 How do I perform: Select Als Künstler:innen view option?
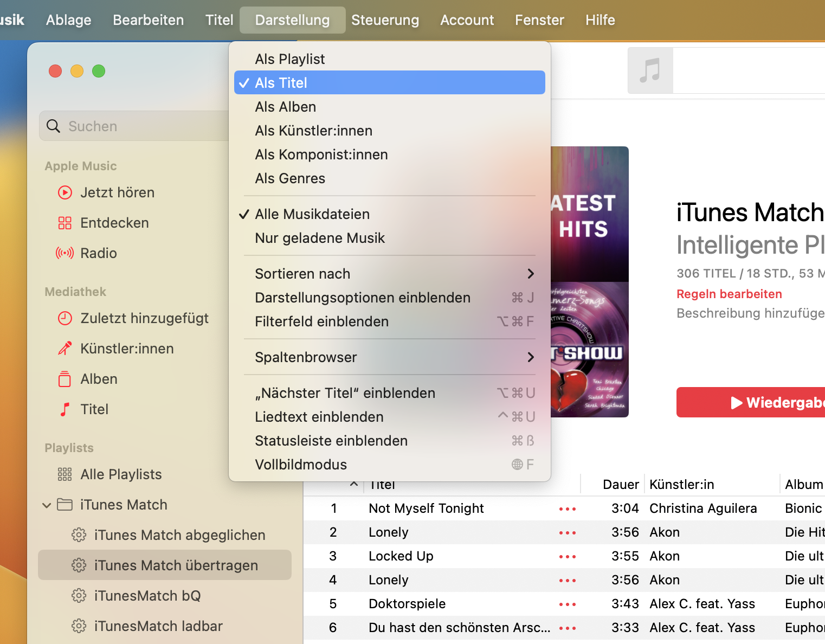(390, 131)
